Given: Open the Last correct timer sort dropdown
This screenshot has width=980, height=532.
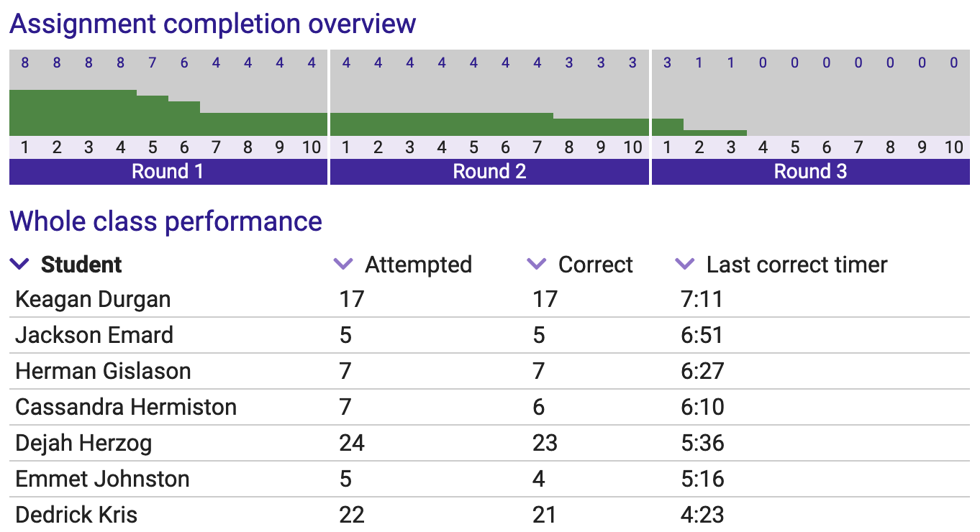Looking at the screenshot, I should point(684,265).
